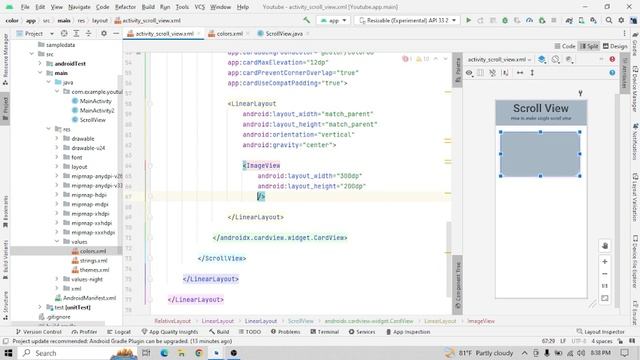Screen dimensions: 640x360
Task: Open the Resizable (Experimental) API 33 device dropdown
Action: tap(407, 20)
